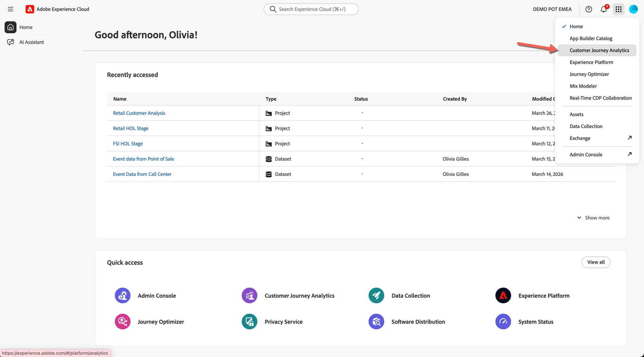The height and width of the screenshot is (357, 644).
Task: Launch Experience Platform quick access icon
Action: coord(503,296)
